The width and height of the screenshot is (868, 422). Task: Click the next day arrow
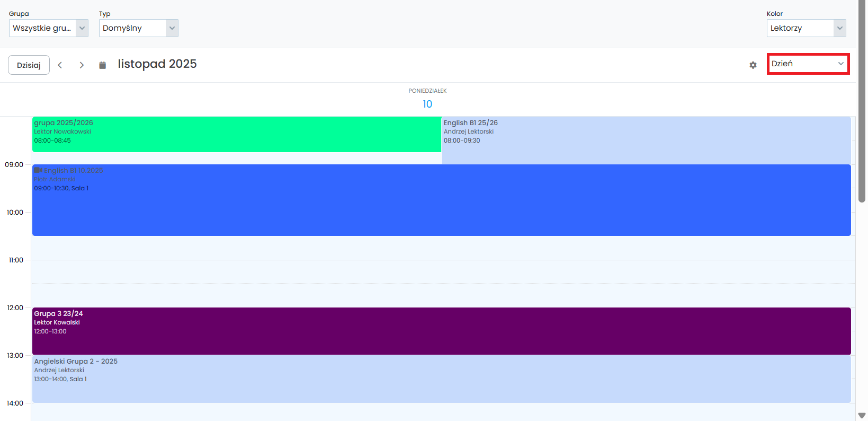tap(82, 65)
